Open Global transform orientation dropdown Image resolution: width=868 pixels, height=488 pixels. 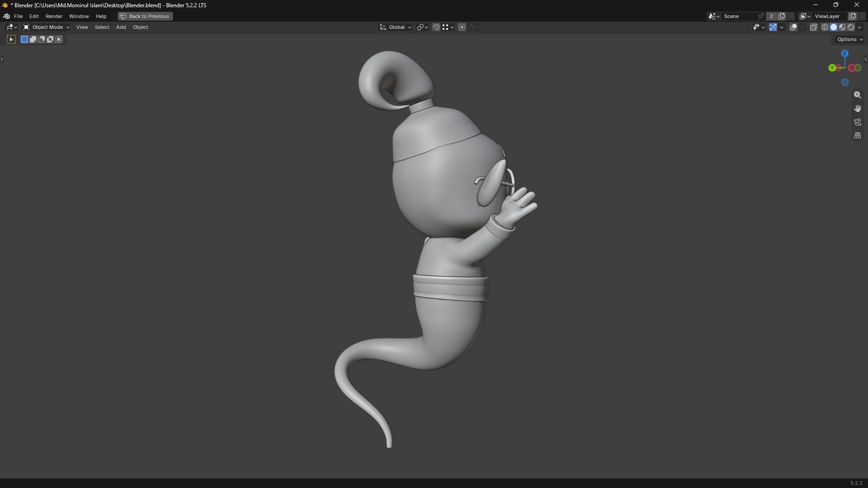click(x=396, y=27)
